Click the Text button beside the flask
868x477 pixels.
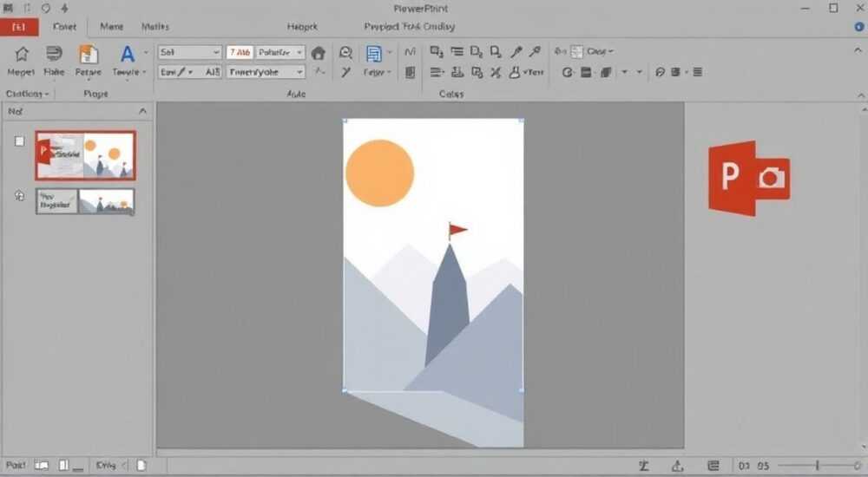(534, 73)
